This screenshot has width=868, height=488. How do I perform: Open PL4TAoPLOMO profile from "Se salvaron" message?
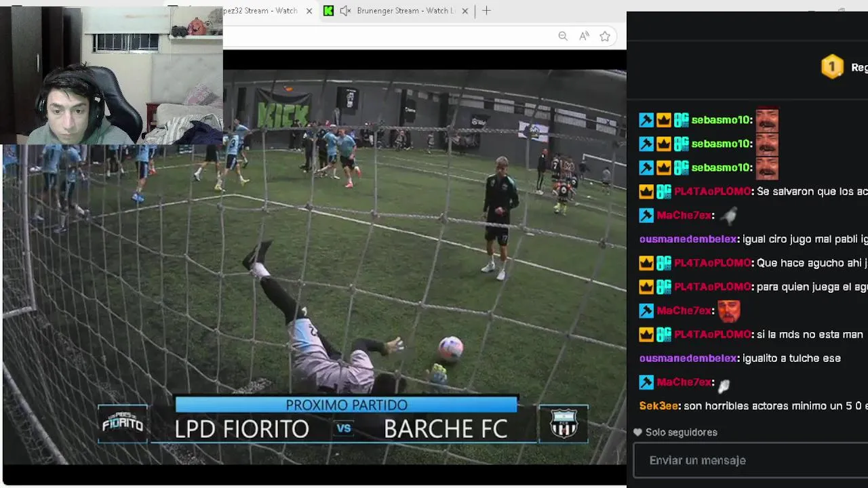click(x=713, y=192)
